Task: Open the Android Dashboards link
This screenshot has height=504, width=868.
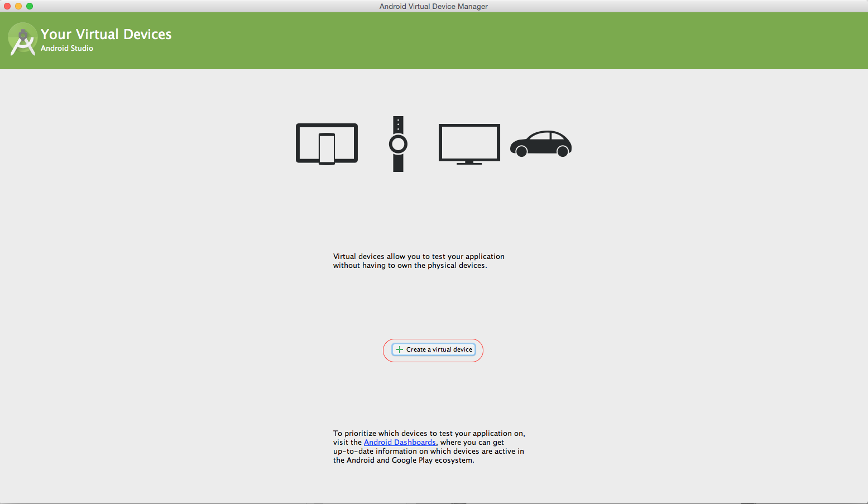Action: coord(400,443)
